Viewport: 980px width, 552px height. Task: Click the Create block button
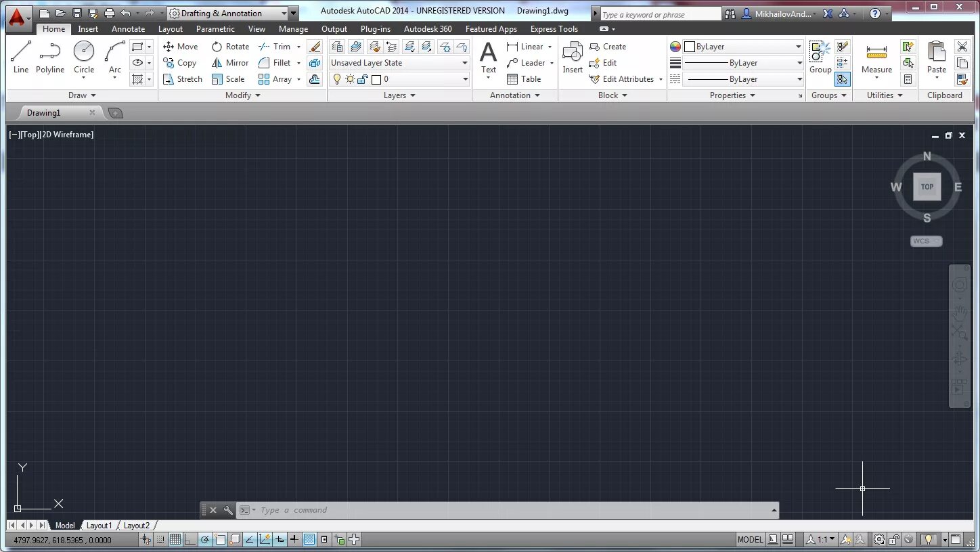coord(607,47)
